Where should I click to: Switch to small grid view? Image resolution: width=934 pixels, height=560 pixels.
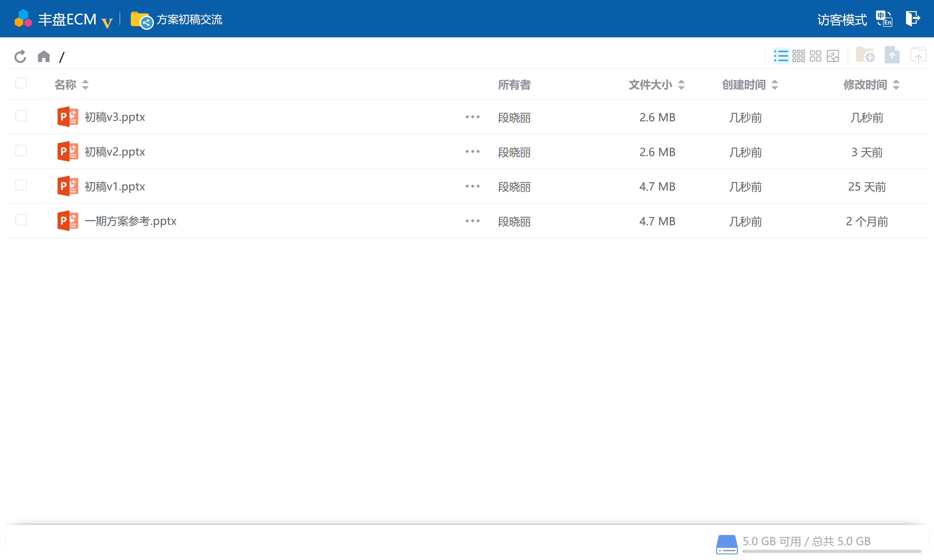point(799,56)
